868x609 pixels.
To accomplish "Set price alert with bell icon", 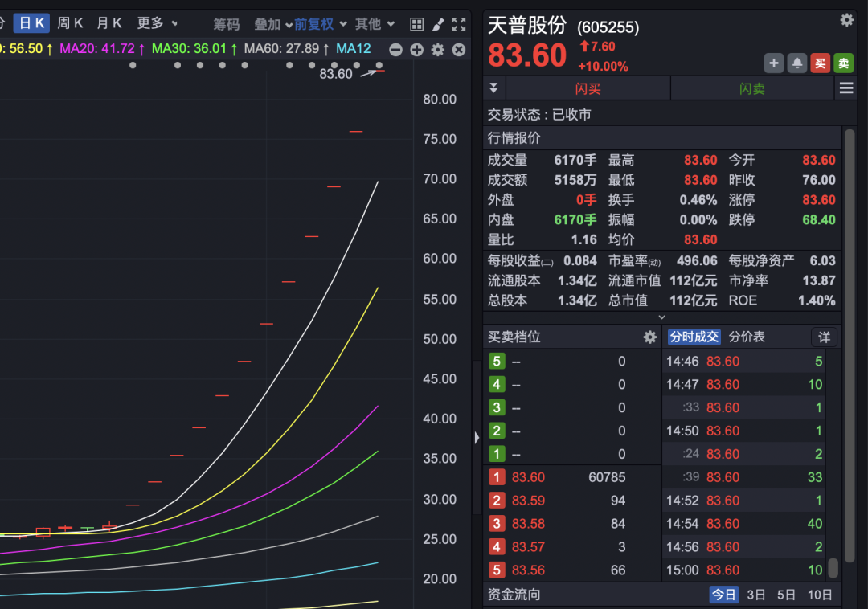I will pos(796,63).
